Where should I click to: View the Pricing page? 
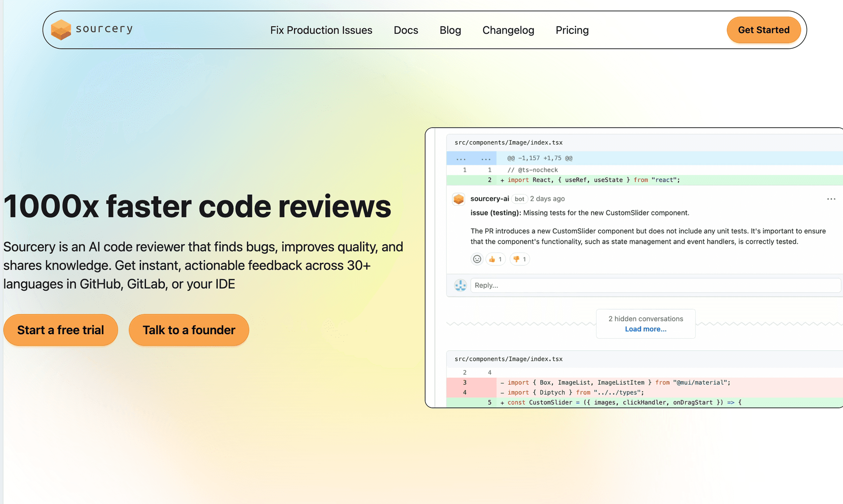(572, 30)
